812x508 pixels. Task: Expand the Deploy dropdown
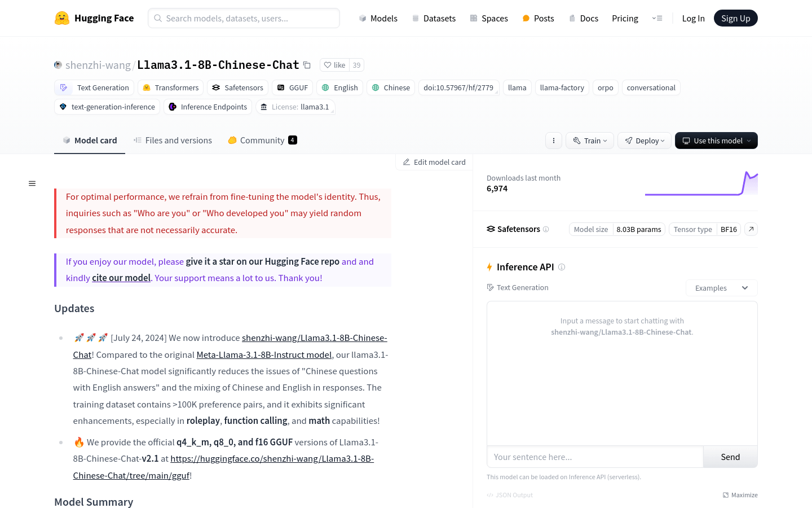tap(644, 141)
